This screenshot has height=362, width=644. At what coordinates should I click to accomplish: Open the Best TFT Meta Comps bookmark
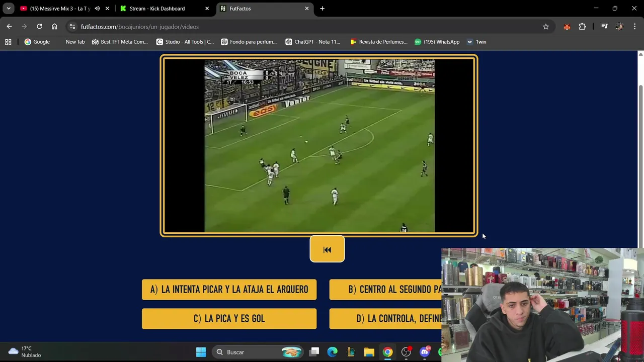click(120, 42)
